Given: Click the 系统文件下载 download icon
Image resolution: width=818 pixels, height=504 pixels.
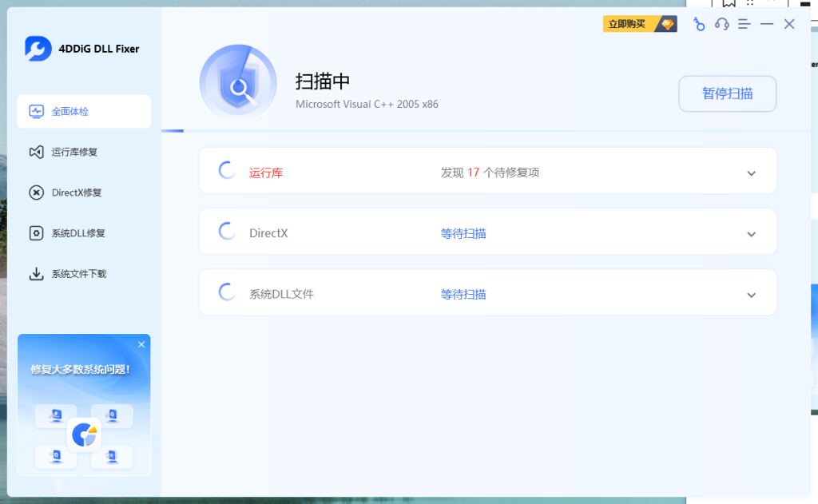Looking at the screenshot, I should (36, 273).
